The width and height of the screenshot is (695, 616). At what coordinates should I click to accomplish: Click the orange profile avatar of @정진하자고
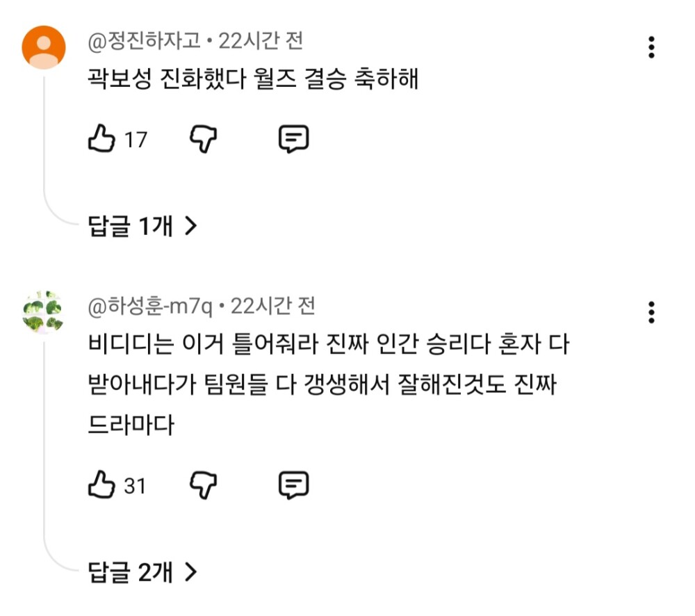44,47
